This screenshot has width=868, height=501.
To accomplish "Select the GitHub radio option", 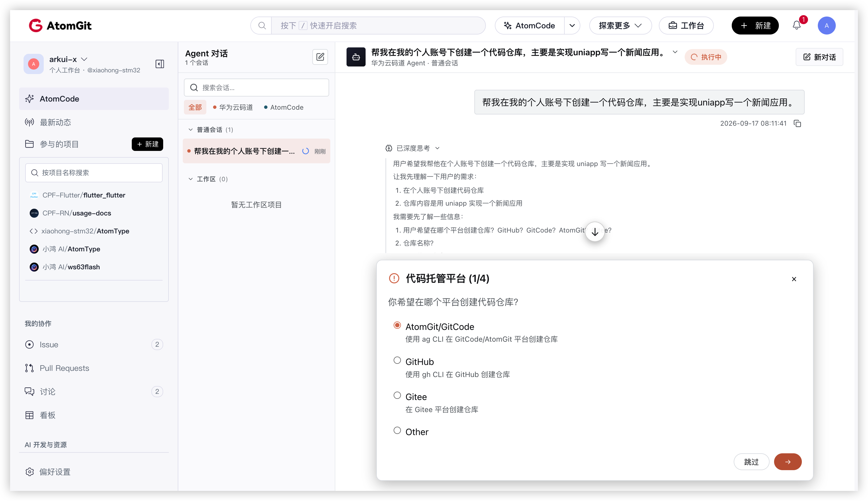I will tap(397, 361).
